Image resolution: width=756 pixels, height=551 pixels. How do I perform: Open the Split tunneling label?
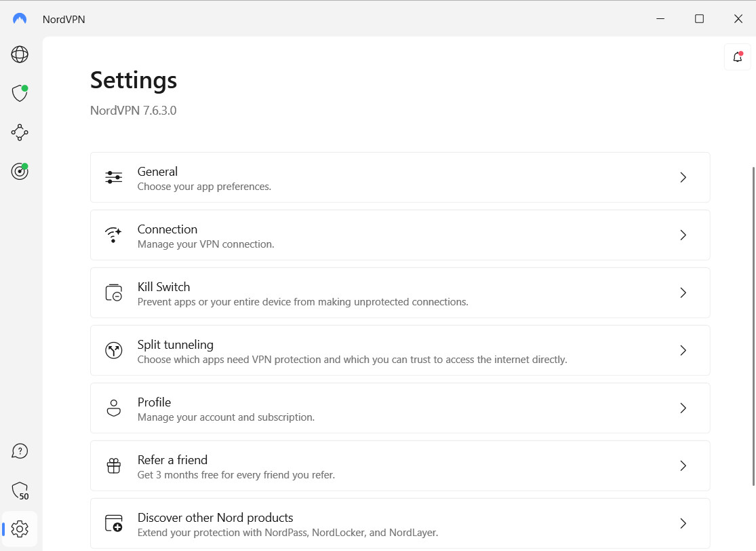coord(176,345)
